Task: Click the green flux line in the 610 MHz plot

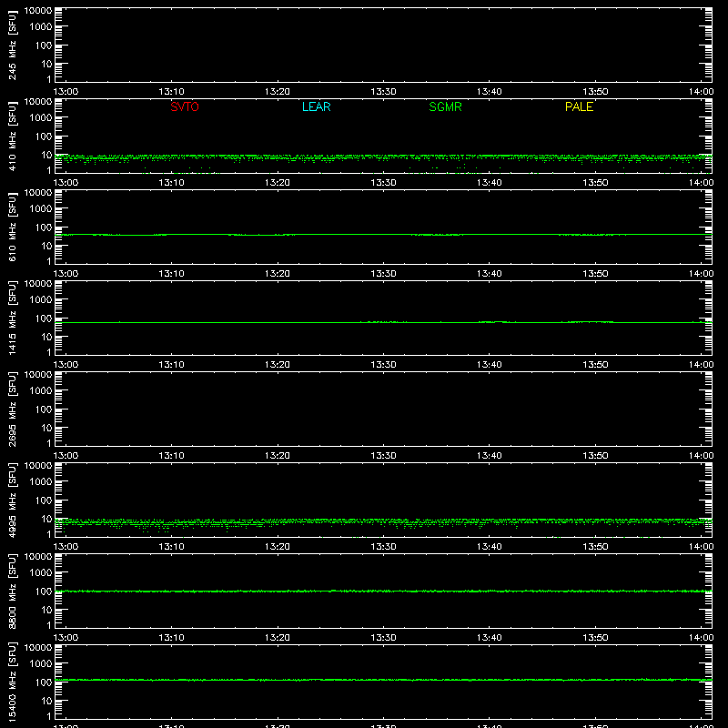Action: pyautogui.click(x=383, y=235)
